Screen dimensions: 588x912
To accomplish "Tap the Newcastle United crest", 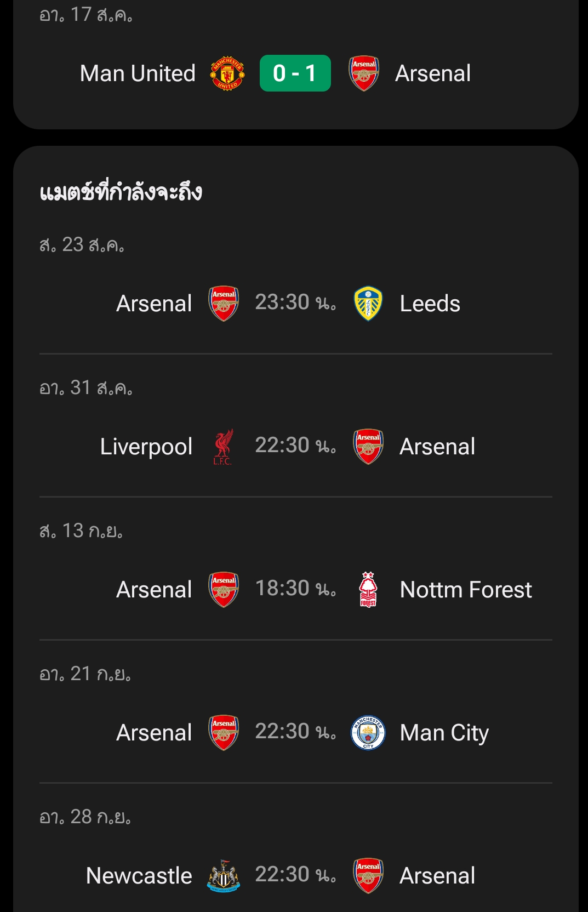I will click(224, 875).
